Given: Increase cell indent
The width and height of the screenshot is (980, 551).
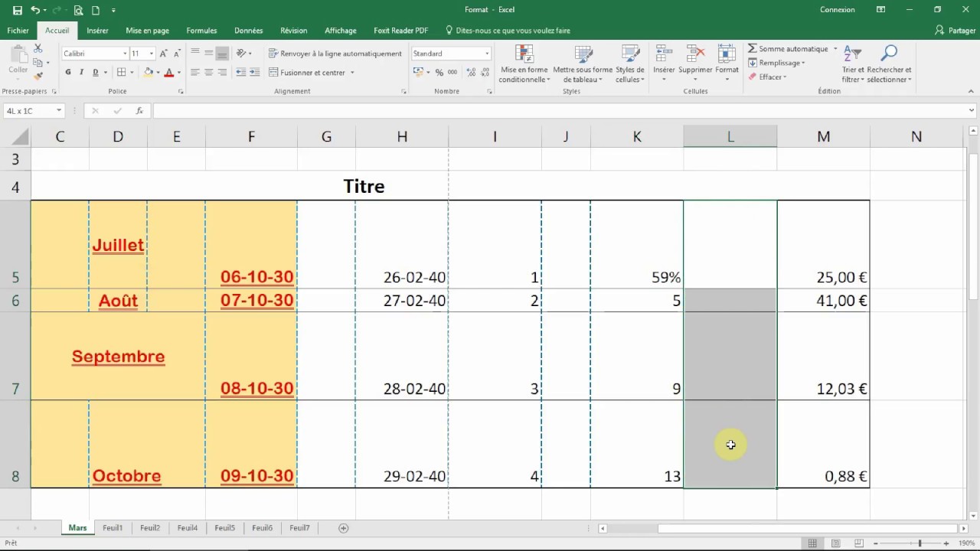Looking at the screenshot, I should (x=253, y=73).
